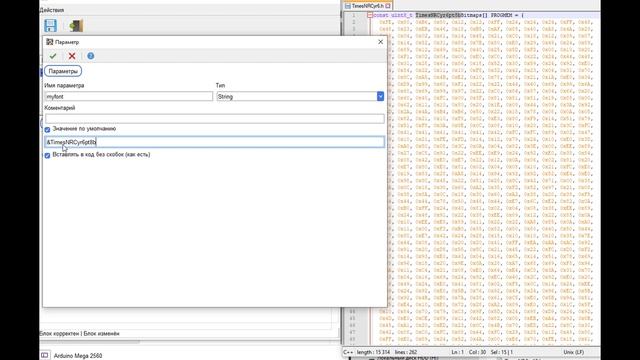Click the Sel : 15 | 1 status entry
This screenshot has width=640, height=360.
click(x=502, y=352)
